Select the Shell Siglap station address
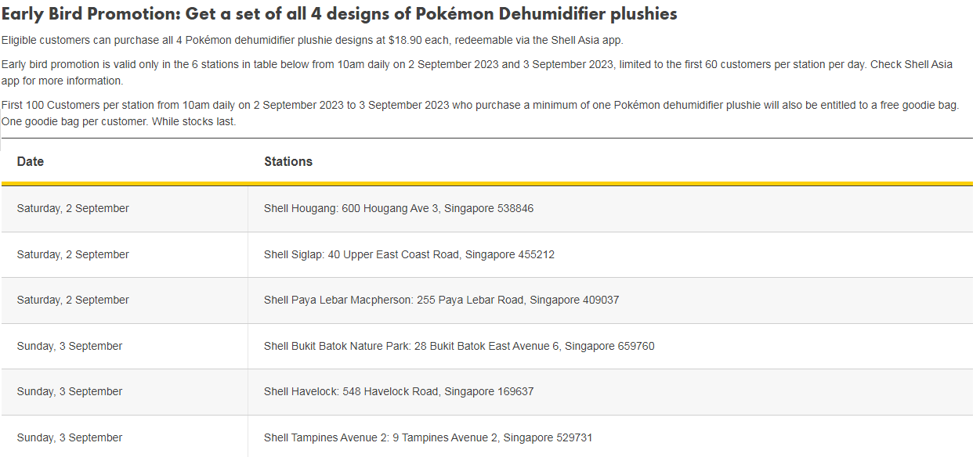The width and height of the screenshot is (980, 457). pos(409,254)
